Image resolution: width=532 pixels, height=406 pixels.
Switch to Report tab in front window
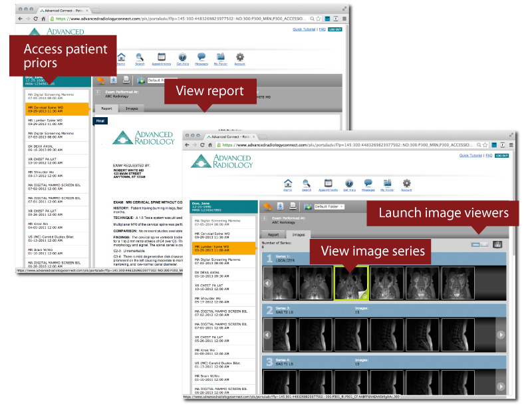tap(273, 234)
